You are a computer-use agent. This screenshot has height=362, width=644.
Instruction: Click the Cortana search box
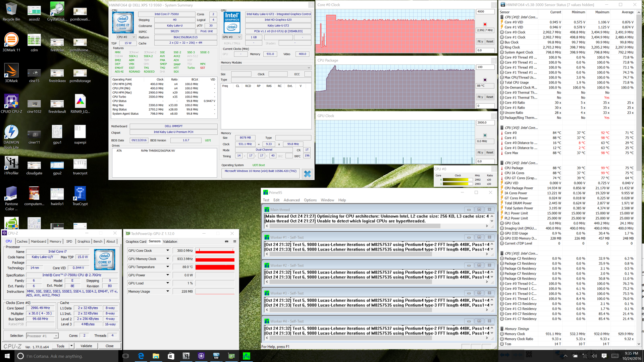[67, 356]
